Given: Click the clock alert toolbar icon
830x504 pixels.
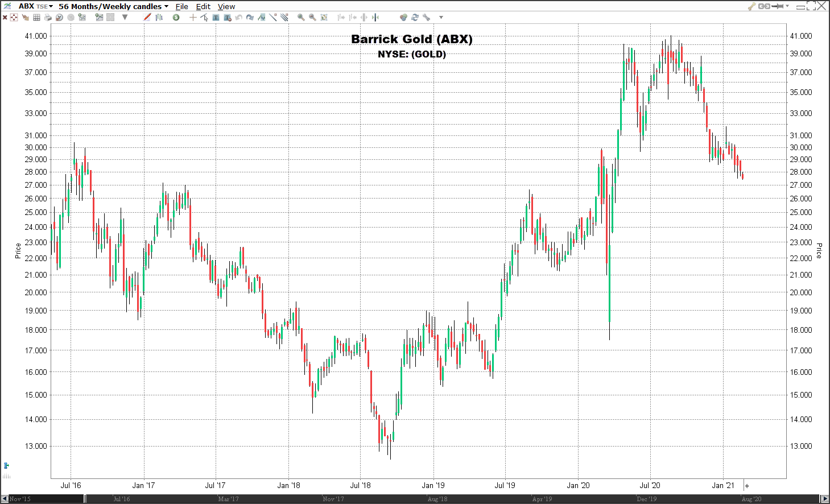Looking at the screenshot, I should click(59, 18).
